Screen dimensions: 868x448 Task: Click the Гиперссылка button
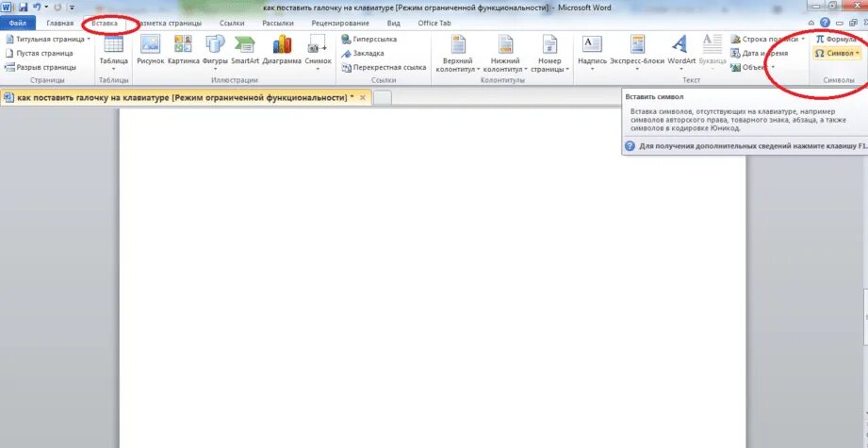tap(369, 40)
